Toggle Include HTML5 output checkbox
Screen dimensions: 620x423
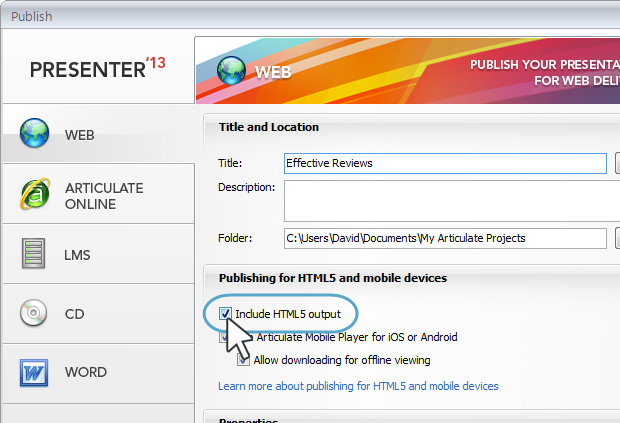[225, 314]
